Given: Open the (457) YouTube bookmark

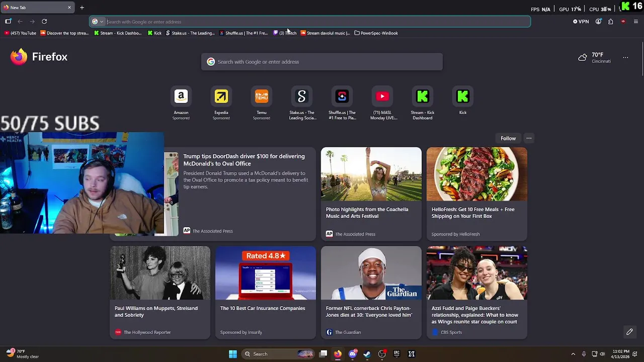Looking at the screenshot, I should coord(20,33).
